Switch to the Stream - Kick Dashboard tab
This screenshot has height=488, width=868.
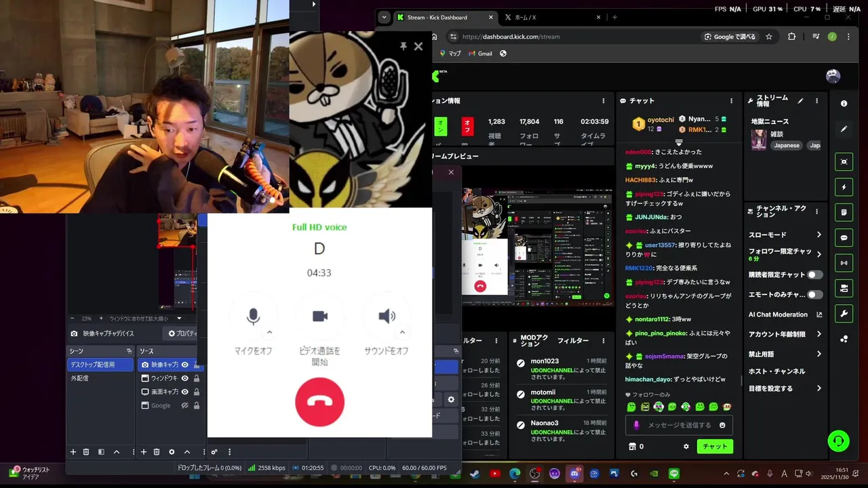[x=444, y=18]
